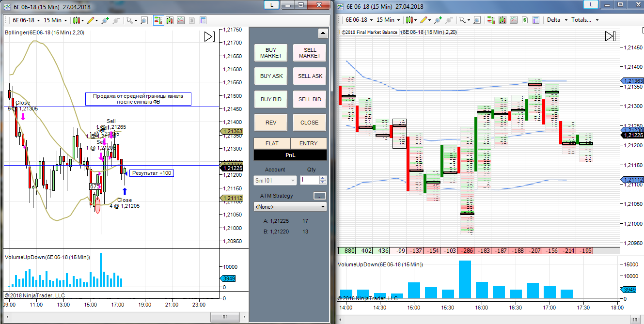644x324 pixels.
Task: Click the BUY MARKET button
Action: (x=271, y=53)
